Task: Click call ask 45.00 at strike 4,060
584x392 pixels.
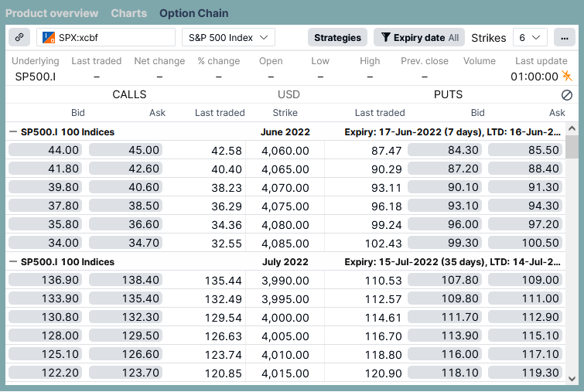Action: click(x=126, y=150)
